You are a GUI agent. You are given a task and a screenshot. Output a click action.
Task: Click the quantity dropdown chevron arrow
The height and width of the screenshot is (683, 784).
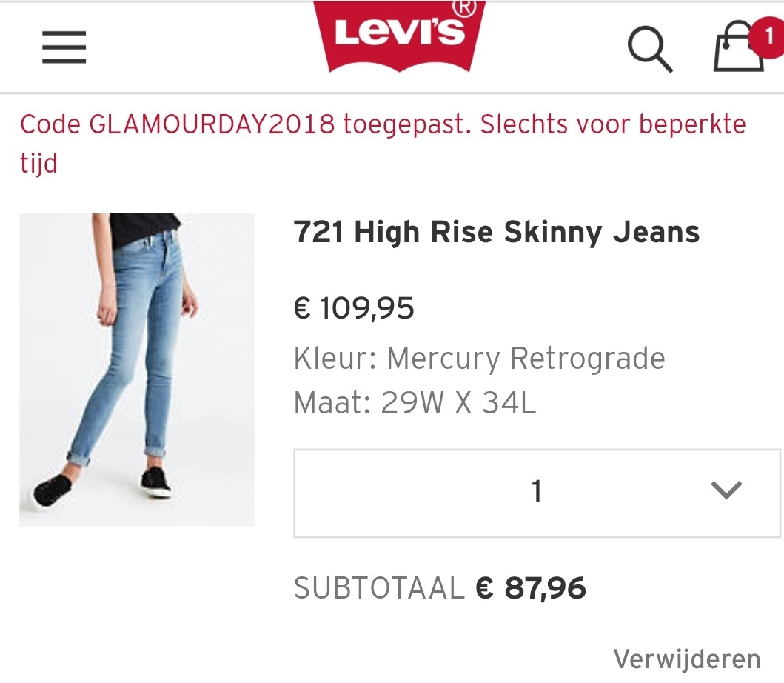[726, 490]
